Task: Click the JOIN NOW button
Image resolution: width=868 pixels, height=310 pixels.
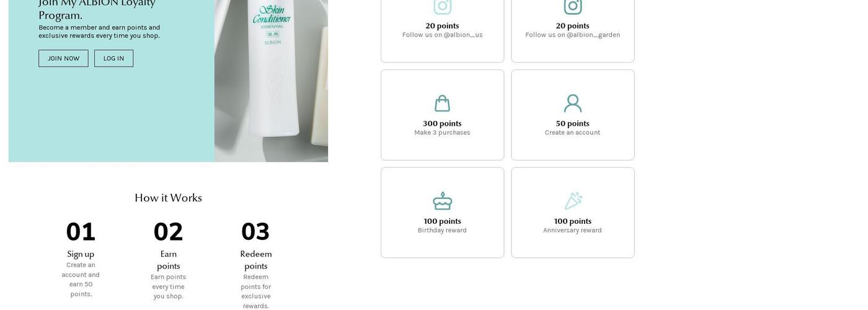Action: coord(63,58)
